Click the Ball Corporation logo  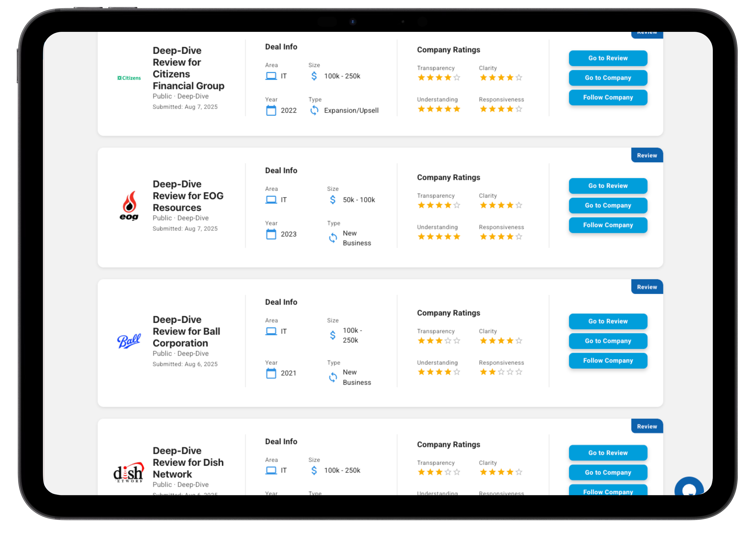pyautogui.click(x=129, y=341)
